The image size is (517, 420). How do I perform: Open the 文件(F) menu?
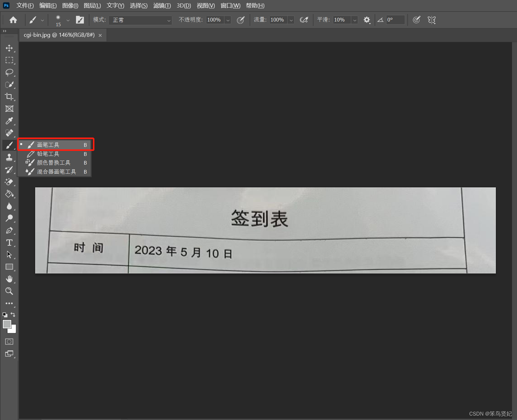click(x=25, y=6)
